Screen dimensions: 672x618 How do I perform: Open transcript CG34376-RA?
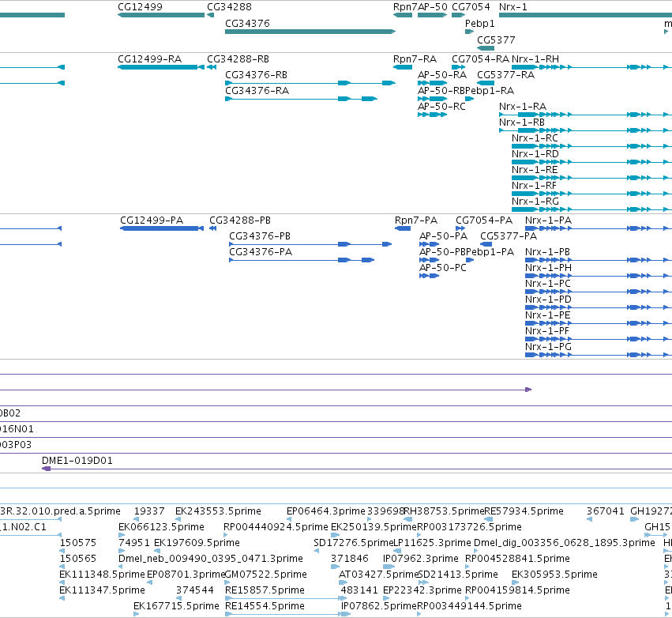coord(257,91)
